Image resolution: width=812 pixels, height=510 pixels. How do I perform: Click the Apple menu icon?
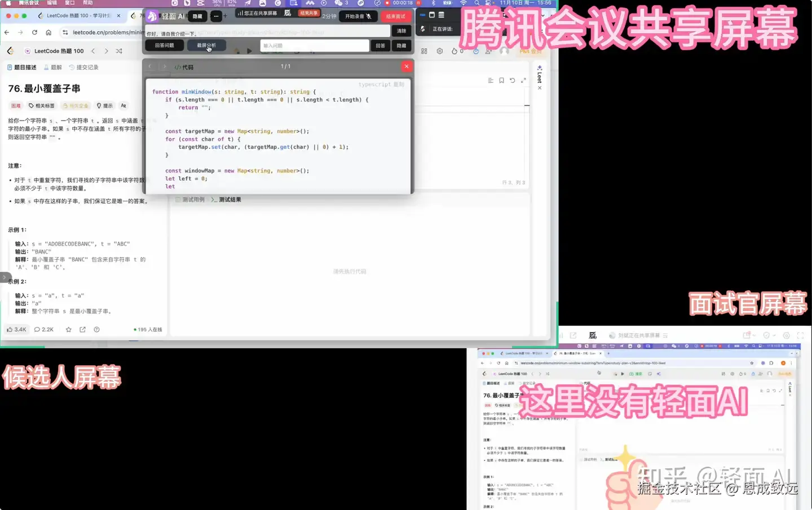coord(8,3)
